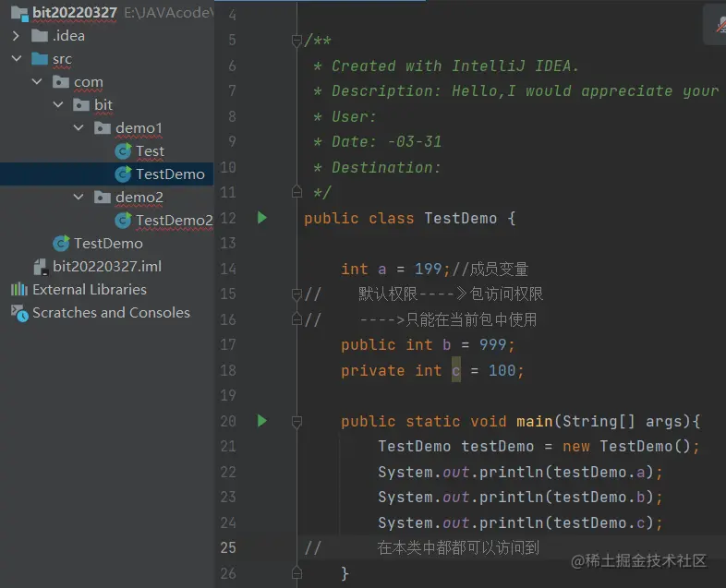Click line number 25 in the gutter
Viewport: 726px width, 588px height.
(228, 547)
